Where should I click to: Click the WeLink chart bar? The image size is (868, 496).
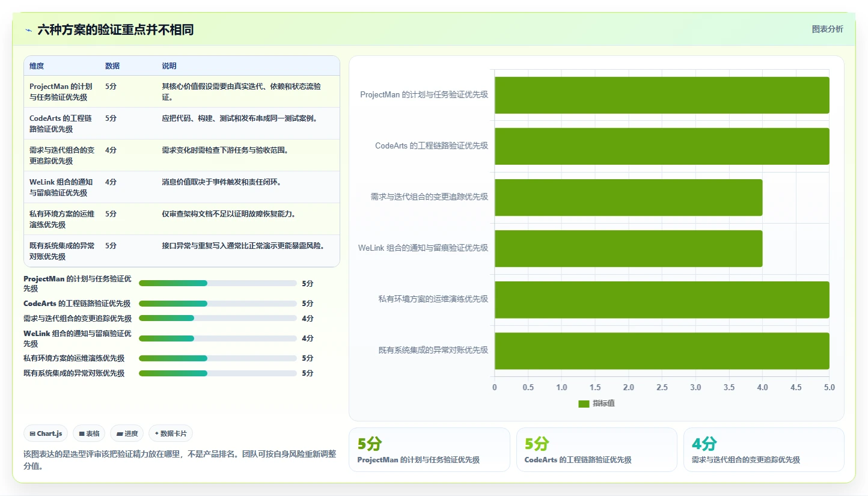tap(628, 248)
